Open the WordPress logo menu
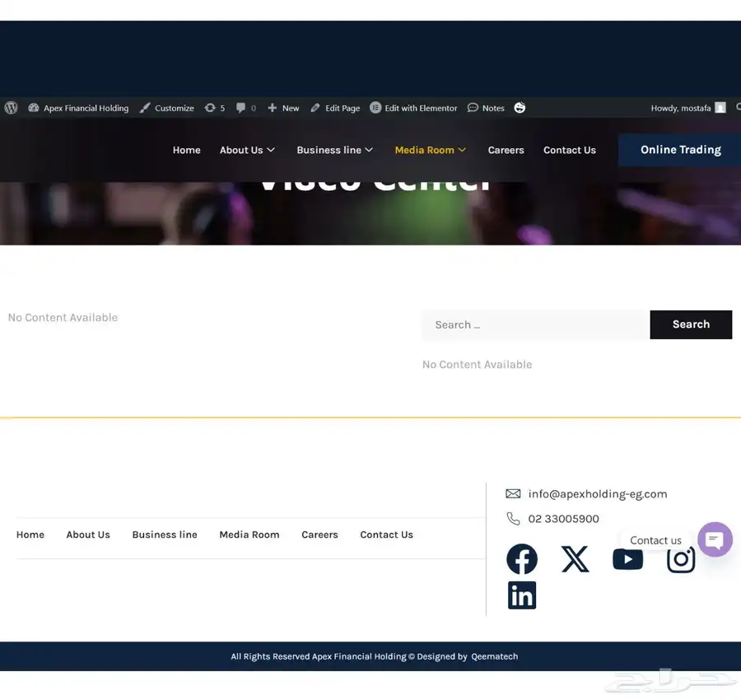 point(11,108)
